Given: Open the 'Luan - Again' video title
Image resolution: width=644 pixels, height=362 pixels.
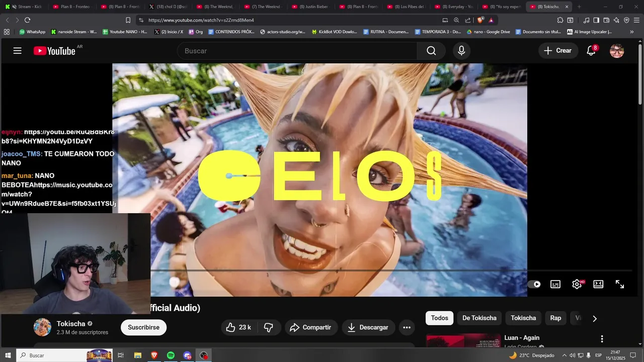Looking at the screenshot, I should coord(522,338).
